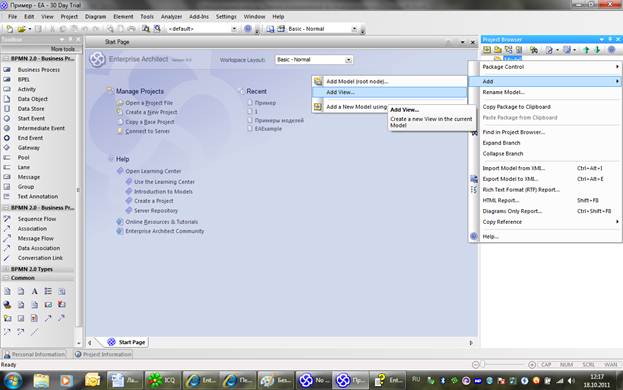Click the New Diagram icon in Project Browser
The width and height of the screenshot is (623, 390).
click(508, 50)
